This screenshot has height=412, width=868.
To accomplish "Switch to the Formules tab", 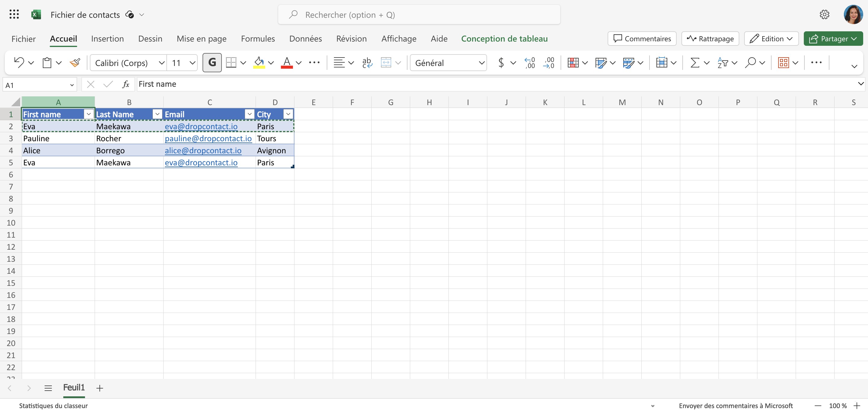I will [258, 39].
